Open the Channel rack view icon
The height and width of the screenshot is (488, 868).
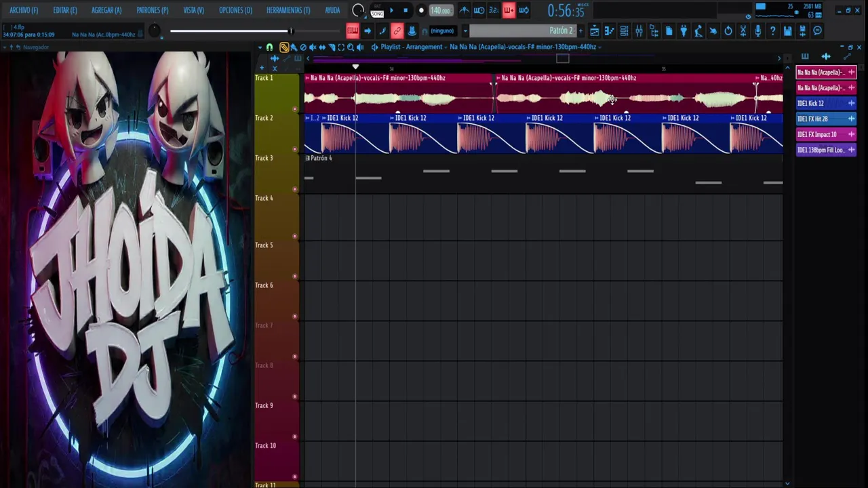click(624, 30)
